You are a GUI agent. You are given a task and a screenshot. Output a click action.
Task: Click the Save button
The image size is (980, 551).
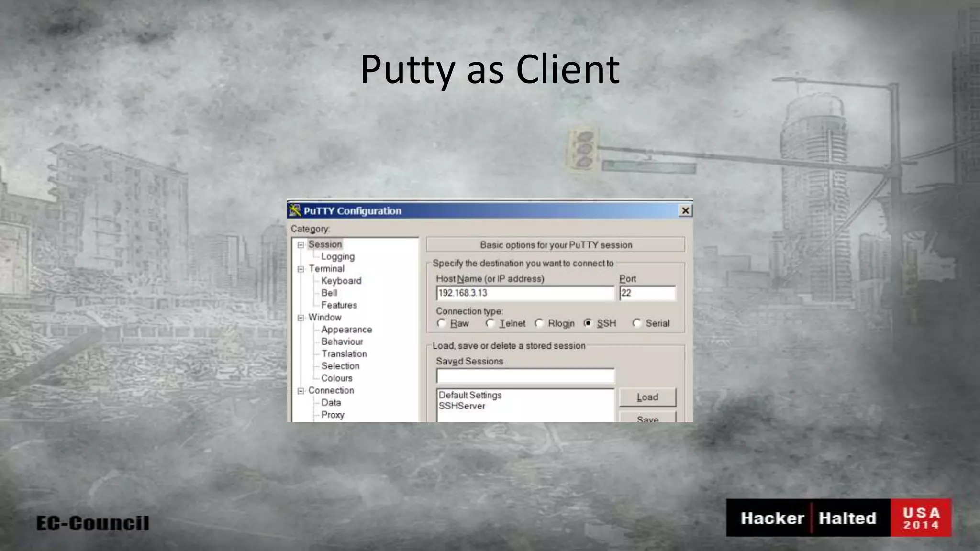pyautogui.click(x=647, y=417)
